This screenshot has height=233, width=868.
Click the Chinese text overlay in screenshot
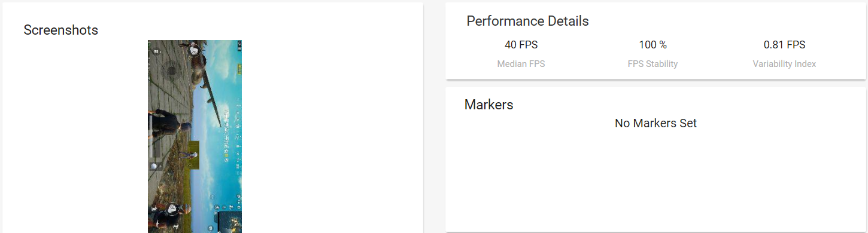[x=227, y=136]
